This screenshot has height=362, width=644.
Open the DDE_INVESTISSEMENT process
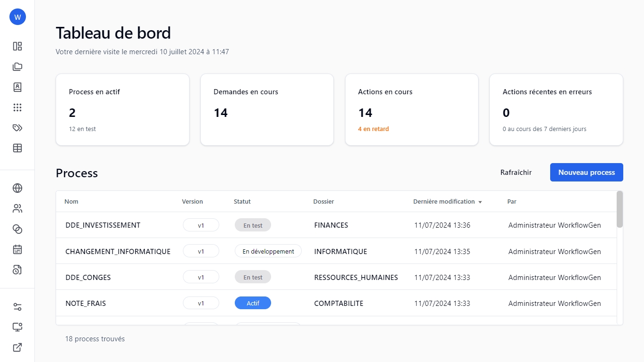click(103, 225)
